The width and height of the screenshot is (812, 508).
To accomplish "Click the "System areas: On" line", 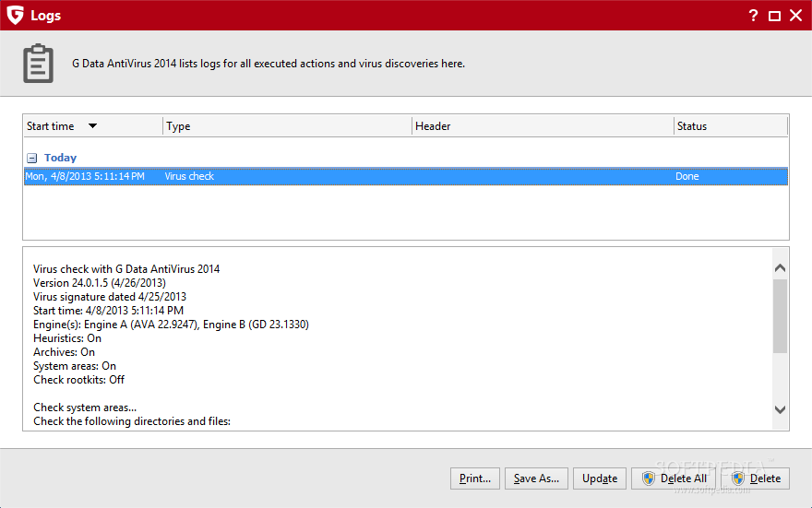I will [75, 366].
